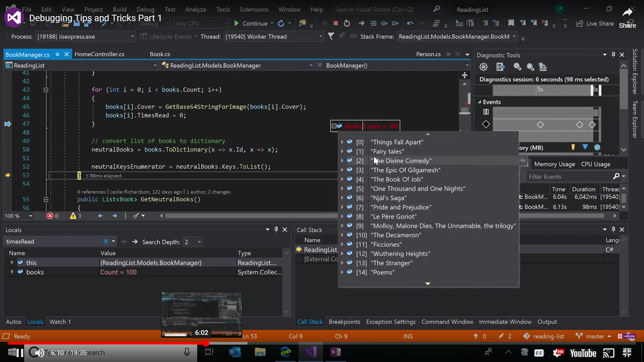The height and width of the screenshot is (362, 644).
Task: Open Solution Explorer side tab
Action: coord(635,72)
